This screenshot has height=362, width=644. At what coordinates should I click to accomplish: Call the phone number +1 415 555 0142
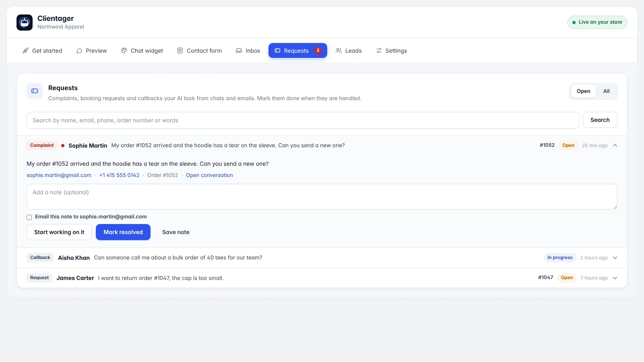point(119,175)
